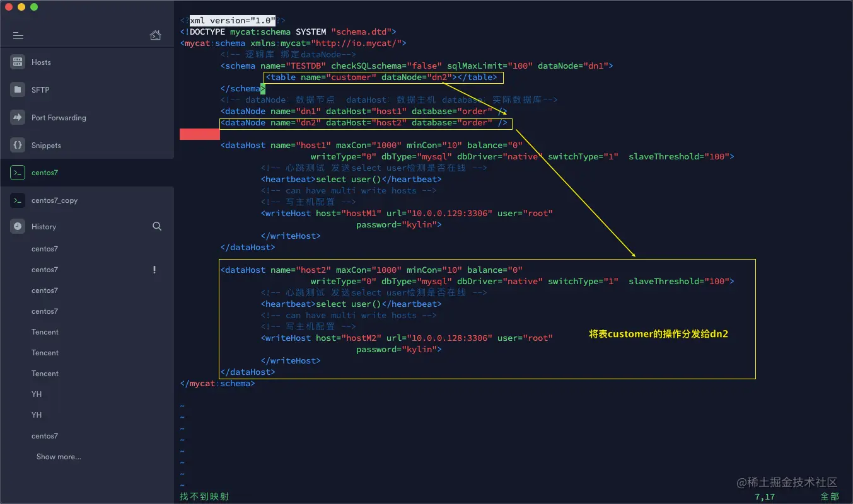The image size is (853, 504).
Task: Open the History label
Action: pos(44,227)
